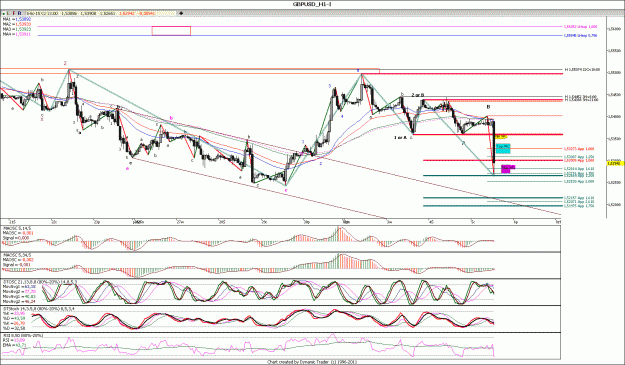Click the red wave label 2 at top
The height and width of the screenshot is (365, 625).
coord(65,63)
